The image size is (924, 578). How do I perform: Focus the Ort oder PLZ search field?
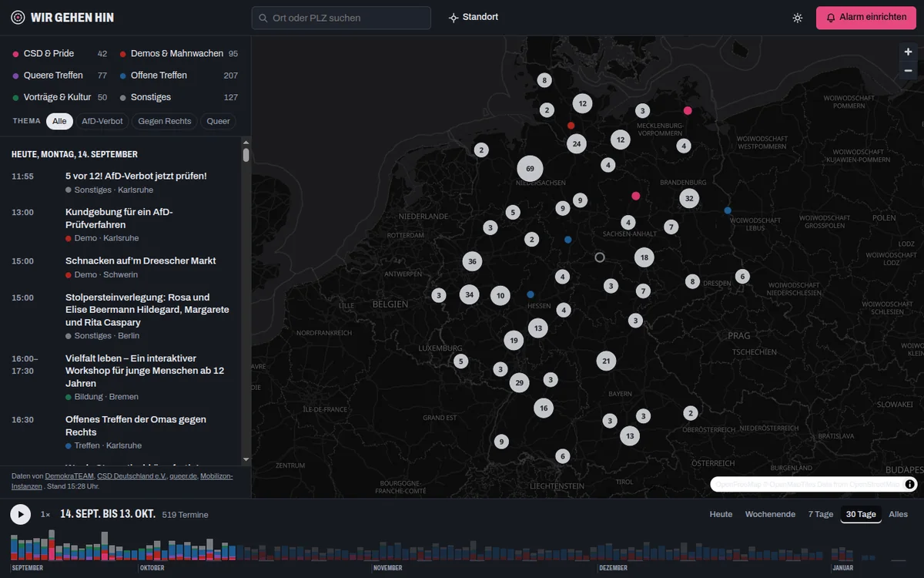click(341, 18)
